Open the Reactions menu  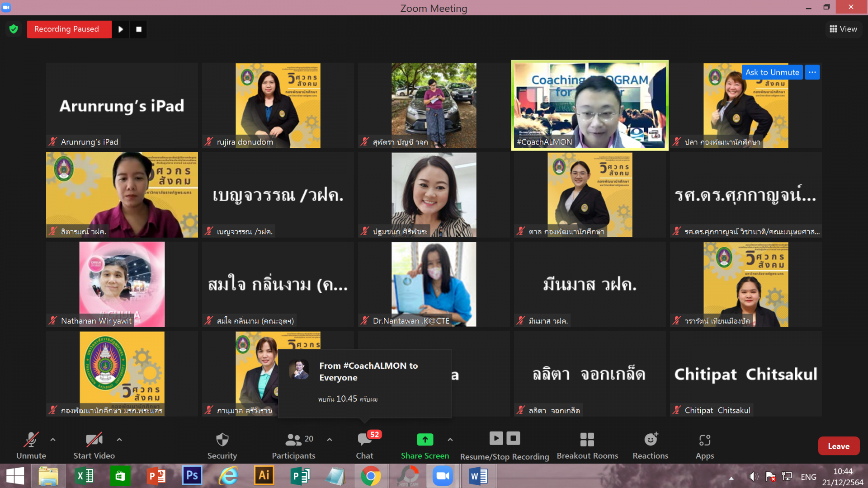650,446
